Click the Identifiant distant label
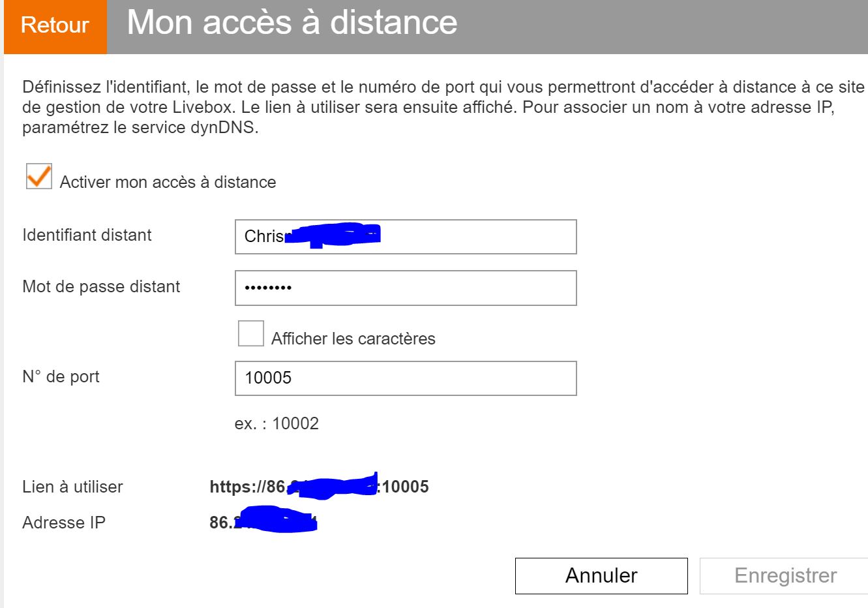868x608 pixels. click(x=87, y=235)
